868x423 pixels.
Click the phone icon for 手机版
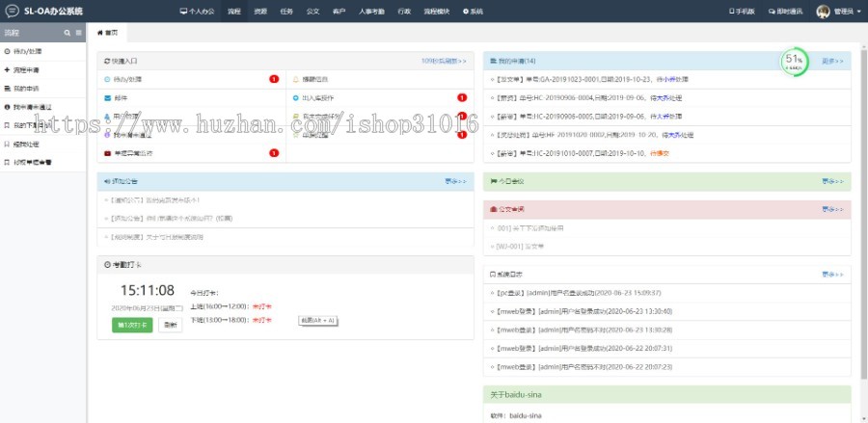731,11
